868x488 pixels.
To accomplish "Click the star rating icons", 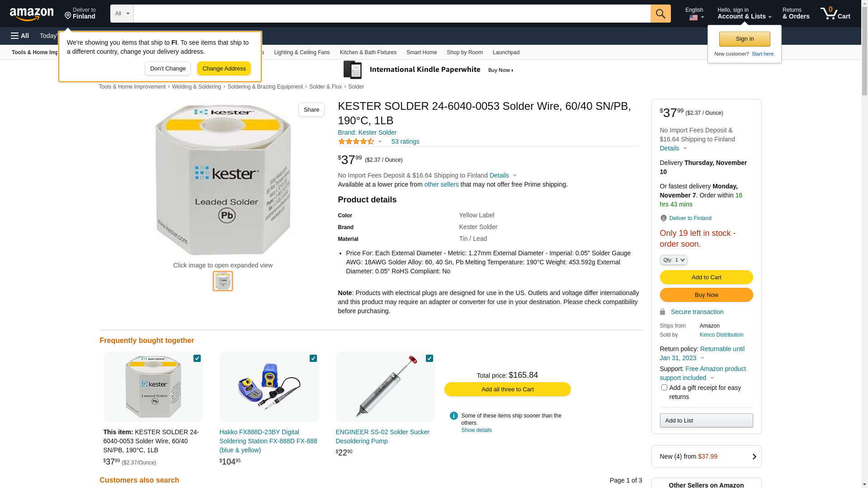I will tap(356, 141).
